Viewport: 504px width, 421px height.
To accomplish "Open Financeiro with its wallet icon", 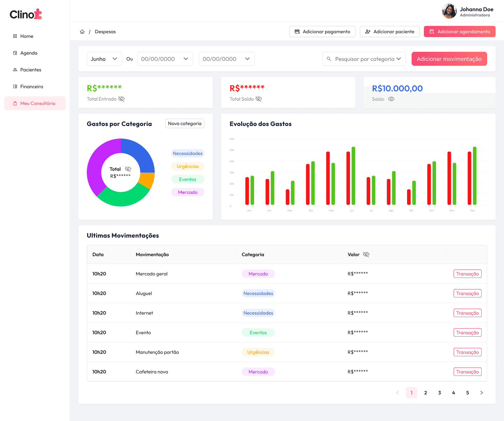I will (15, 86).
